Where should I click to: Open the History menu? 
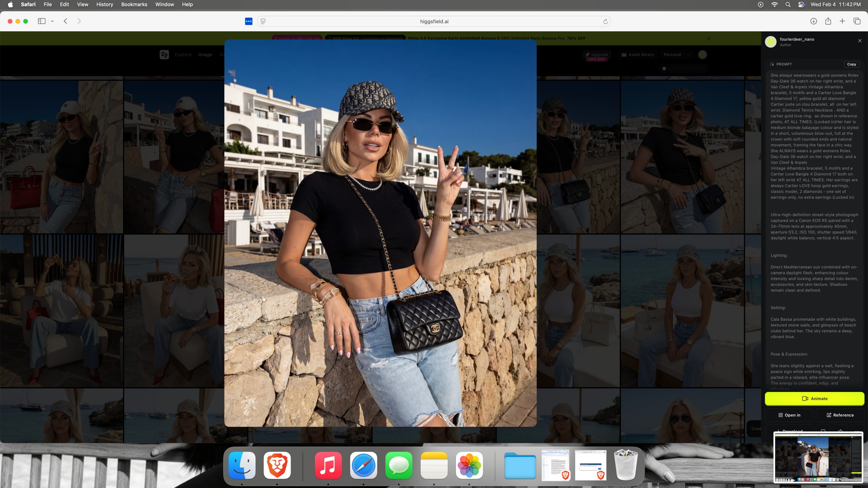coord(104,4)
